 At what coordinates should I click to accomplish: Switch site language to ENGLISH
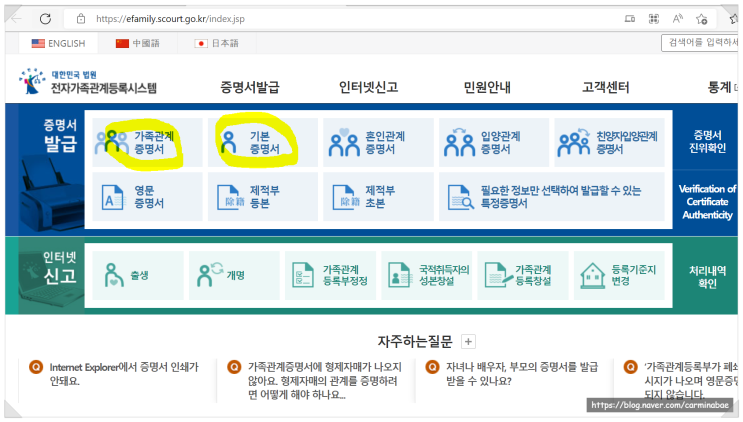pos(58,44)
